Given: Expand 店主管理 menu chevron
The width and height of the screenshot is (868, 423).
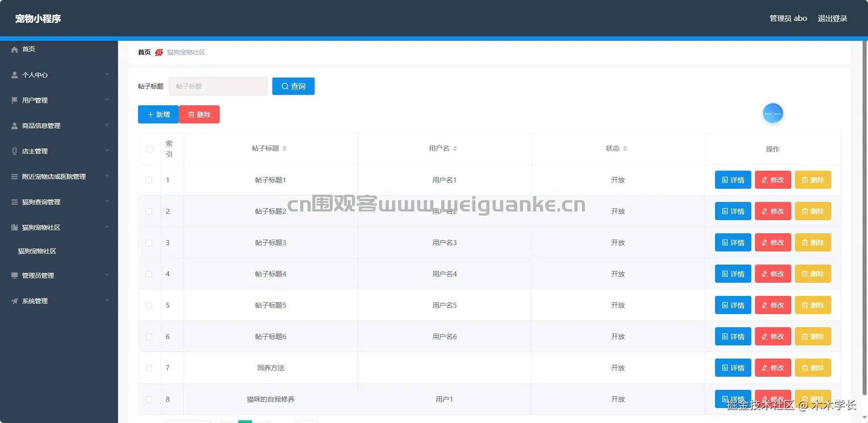Looking at the screenshot, I should pyautogui.click(x=107, y=150).
